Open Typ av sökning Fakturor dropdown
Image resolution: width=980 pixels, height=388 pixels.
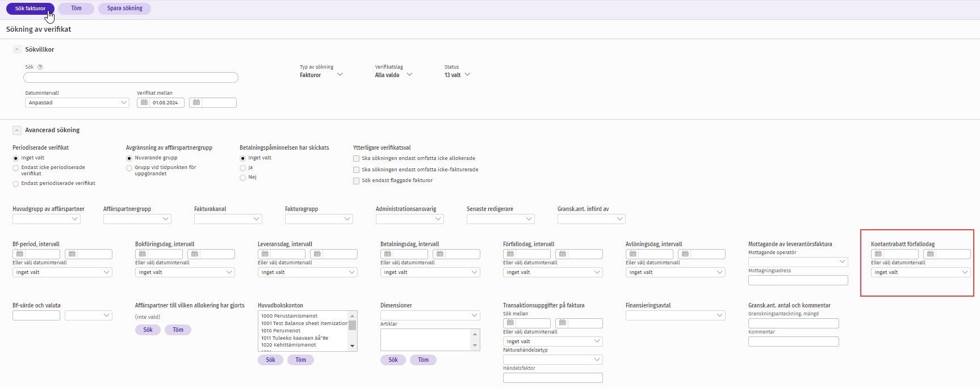tap(321, 75)
